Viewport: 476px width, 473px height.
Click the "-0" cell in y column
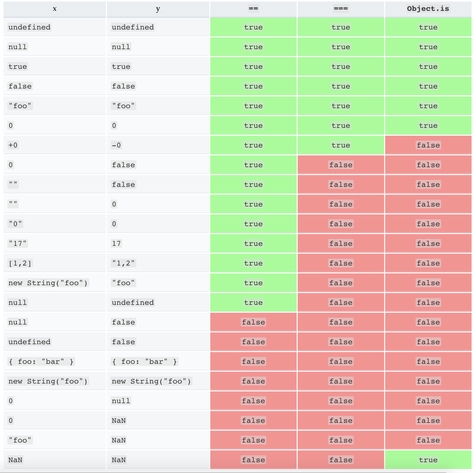[116, 145]
